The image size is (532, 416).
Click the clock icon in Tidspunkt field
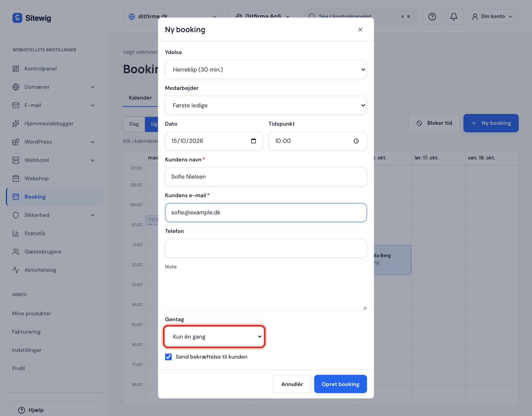(356, 141)
